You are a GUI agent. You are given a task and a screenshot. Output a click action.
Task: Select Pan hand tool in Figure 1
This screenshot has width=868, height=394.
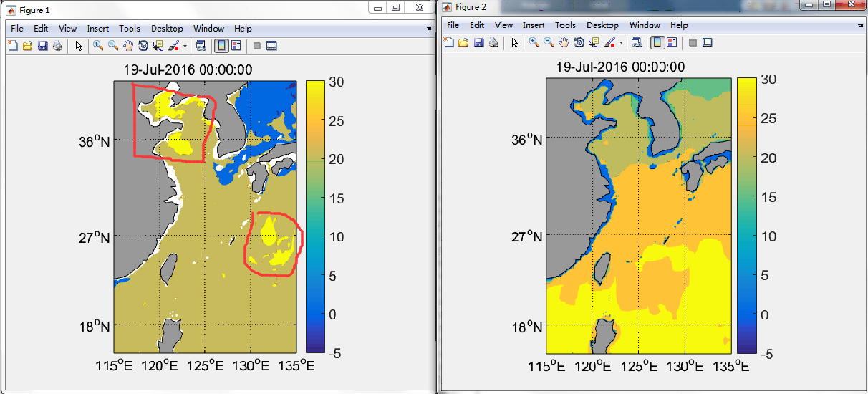[x=127, y=46]
